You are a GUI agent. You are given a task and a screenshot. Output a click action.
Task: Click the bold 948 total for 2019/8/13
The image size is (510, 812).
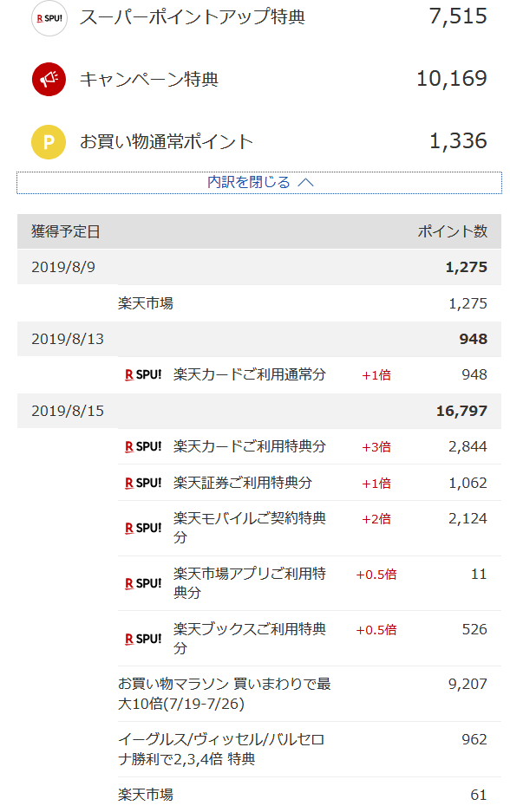click(x=474, y=339)
